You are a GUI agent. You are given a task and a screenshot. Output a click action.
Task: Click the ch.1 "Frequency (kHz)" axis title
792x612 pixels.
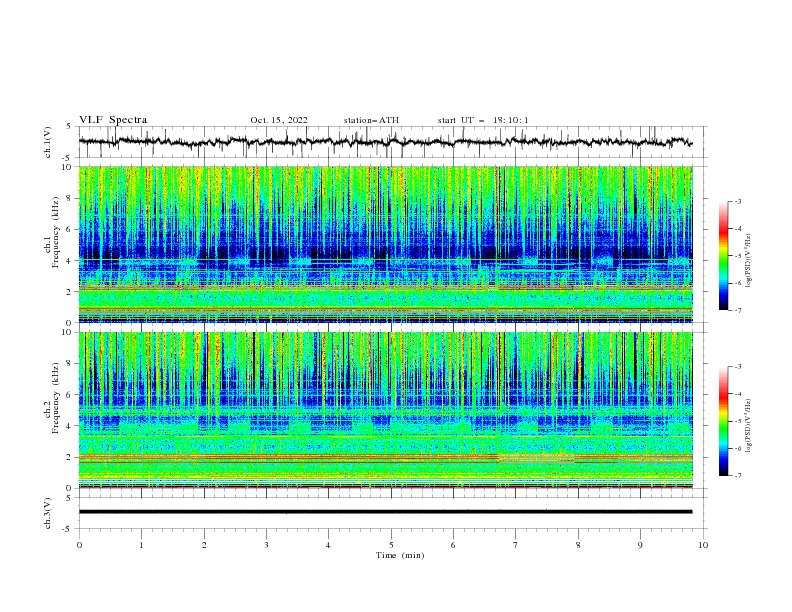click(56, 232)
